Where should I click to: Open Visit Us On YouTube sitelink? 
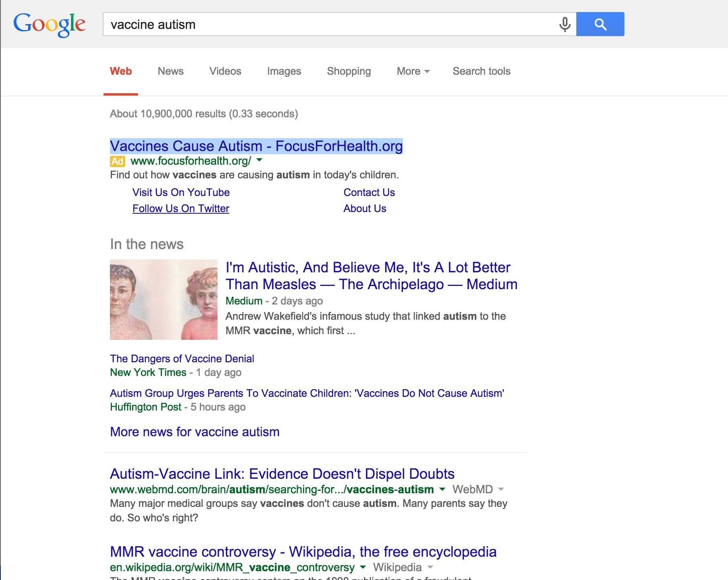pos(181,192)
